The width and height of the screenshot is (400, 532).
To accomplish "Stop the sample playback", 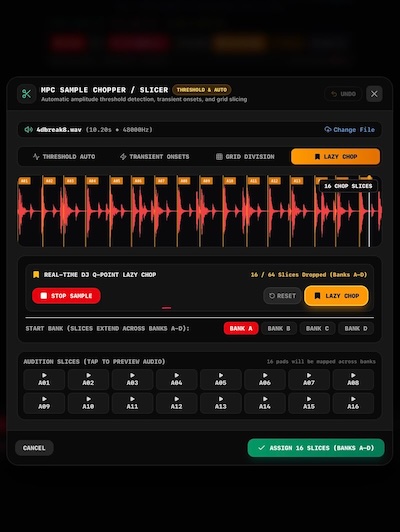I will click(66, 296).
